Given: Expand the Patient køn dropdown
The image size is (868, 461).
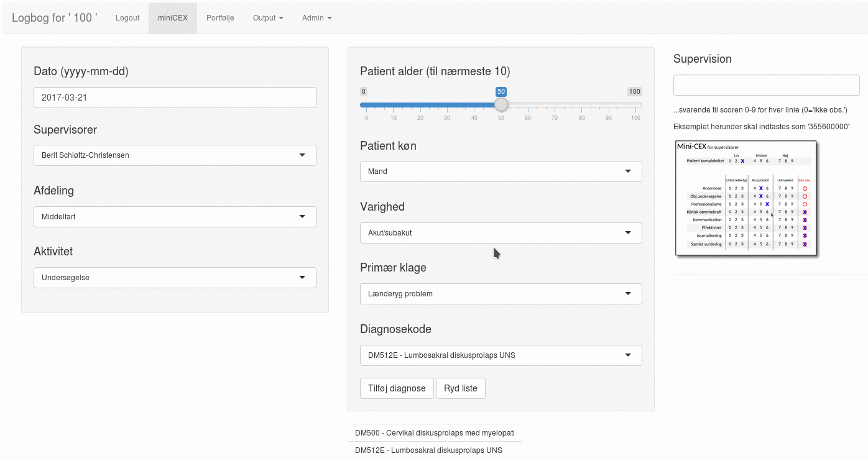Looking at the screenshot, I should tap(501, 171).
